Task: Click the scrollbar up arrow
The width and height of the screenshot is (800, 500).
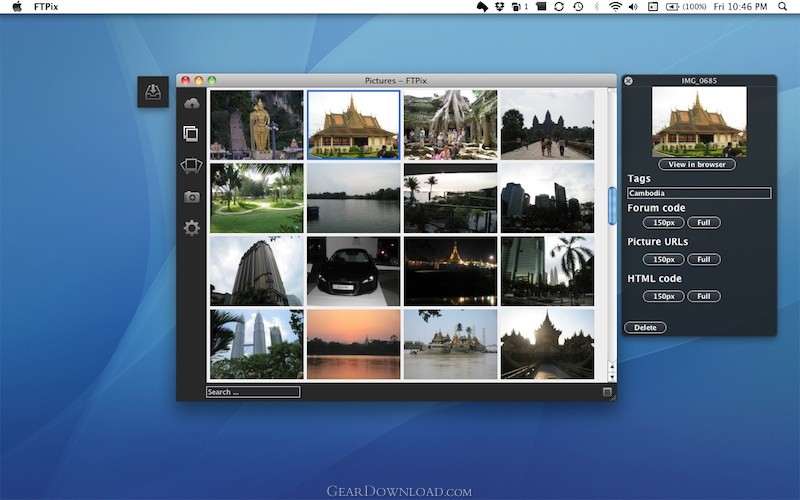Action: [612, 367]
